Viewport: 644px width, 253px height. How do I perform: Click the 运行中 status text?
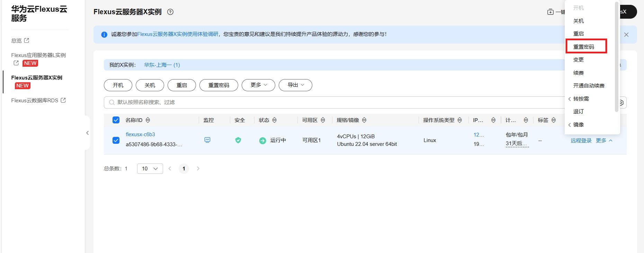[278, 140]
